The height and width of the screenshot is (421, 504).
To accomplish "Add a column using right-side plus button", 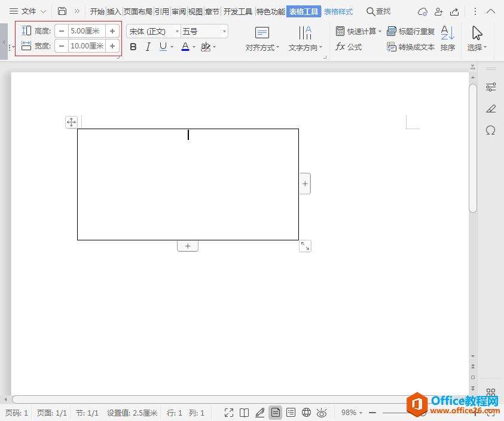I will point(305,184).
